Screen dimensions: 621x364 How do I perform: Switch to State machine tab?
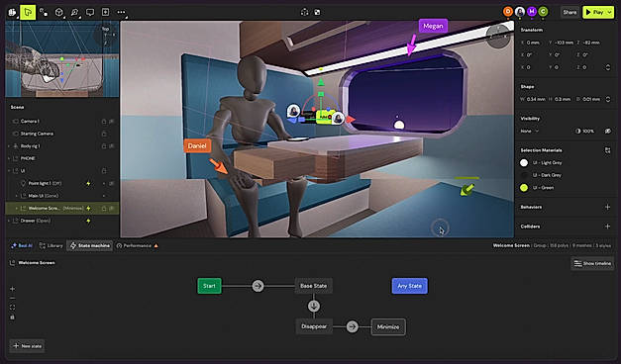90,245
